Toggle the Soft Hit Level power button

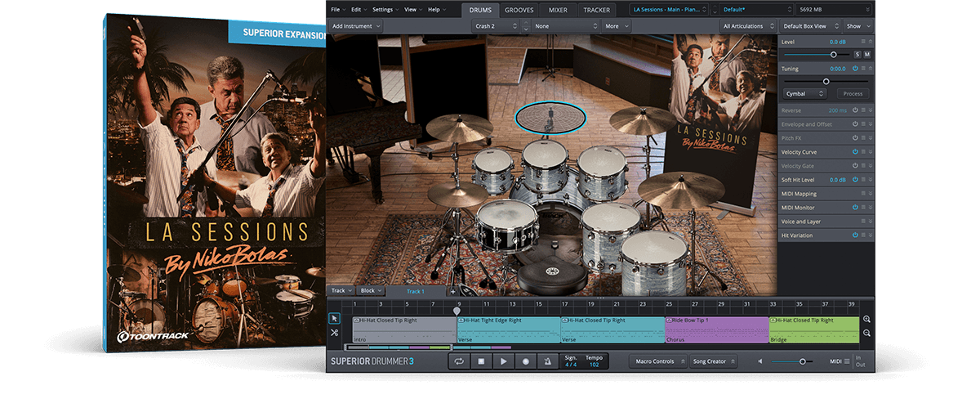click(x=855, y=180)
